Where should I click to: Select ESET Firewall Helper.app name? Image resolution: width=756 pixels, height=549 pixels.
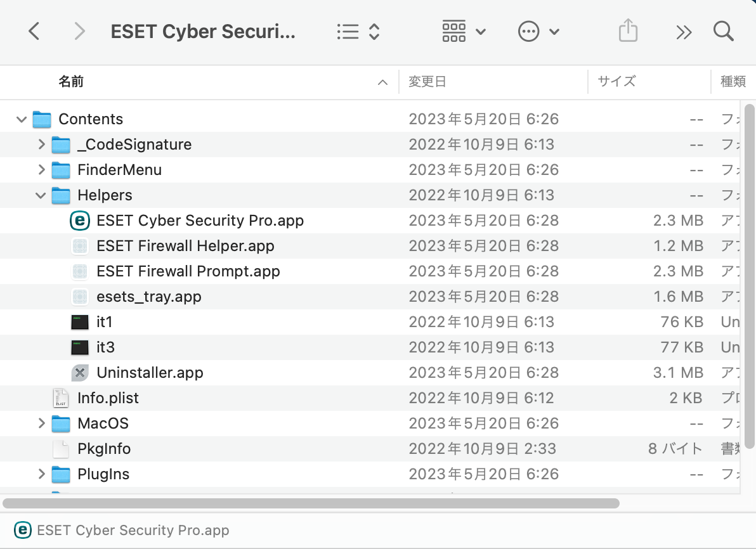[185, 246]
